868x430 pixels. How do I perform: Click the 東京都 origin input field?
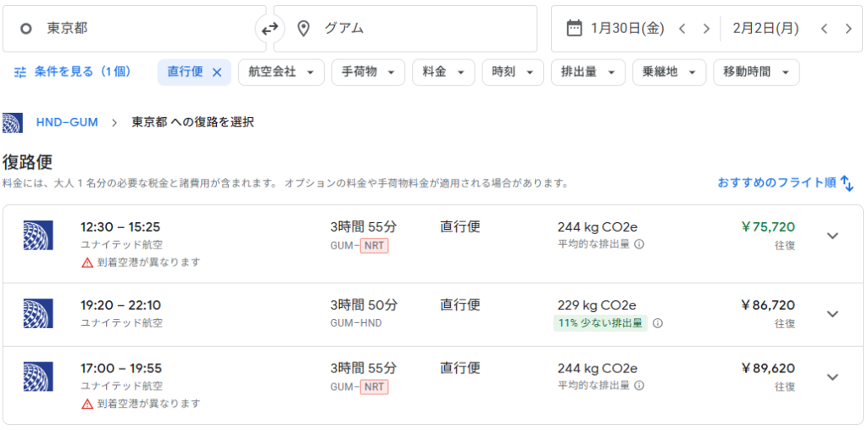(x=136, y=28)
